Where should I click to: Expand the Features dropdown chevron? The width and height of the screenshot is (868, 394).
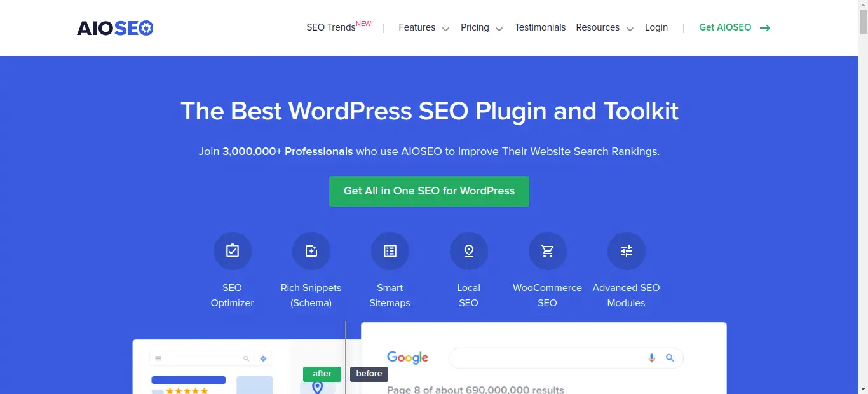tap(445, 29)
